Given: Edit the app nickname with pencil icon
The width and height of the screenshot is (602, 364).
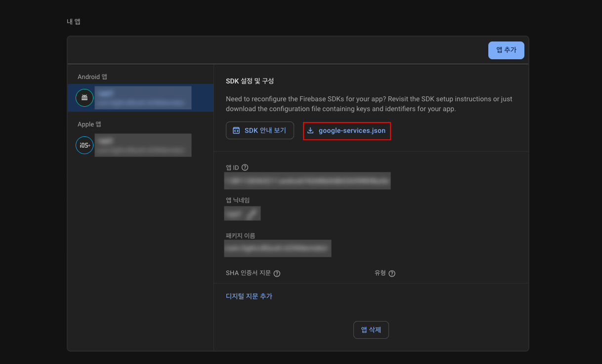Looking at the screenshot, I should click(252, 213).
